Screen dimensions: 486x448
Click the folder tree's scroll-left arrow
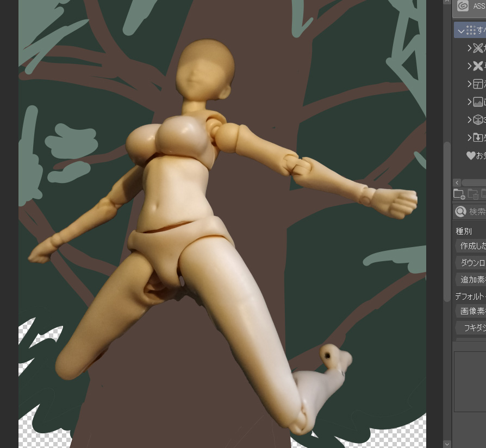(x=457, y=182)
